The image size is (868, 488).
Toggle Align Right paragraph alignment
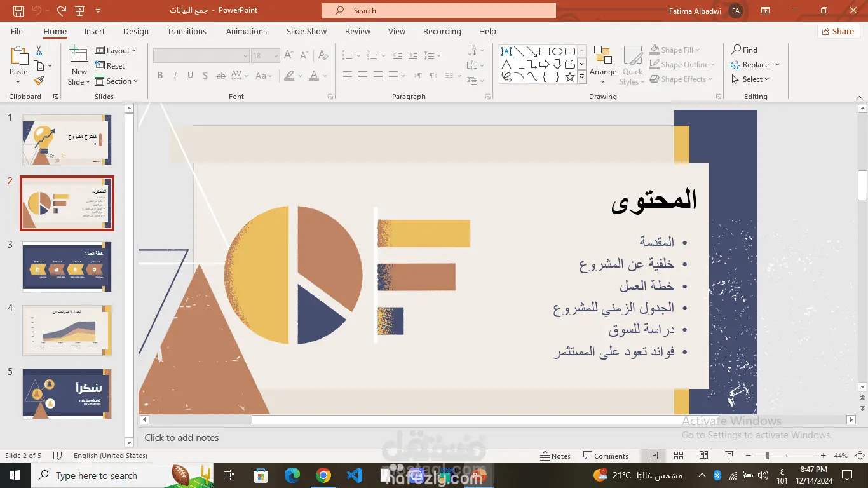click(x=378, y=76)
